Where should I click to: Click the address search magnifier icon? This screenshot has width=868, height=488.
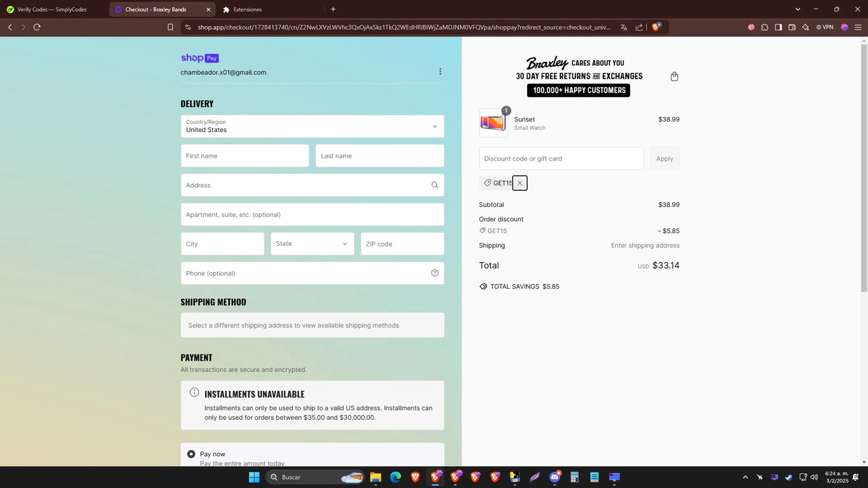(435, 185)
